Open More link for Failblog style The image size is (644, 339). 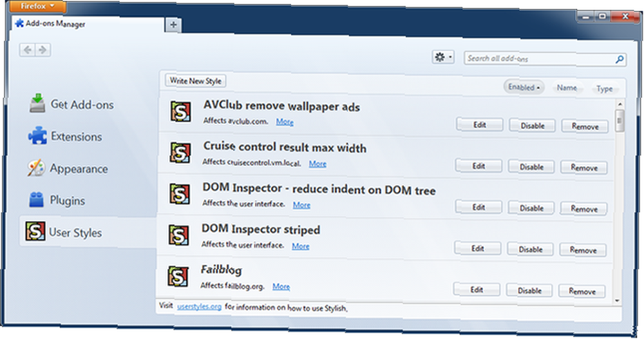(281, 286)
